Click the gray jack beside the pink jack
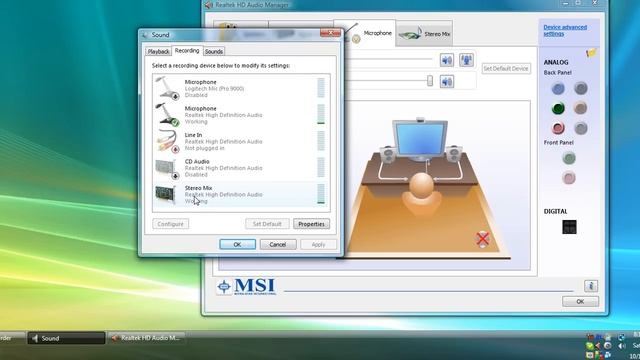 (581, 128)
